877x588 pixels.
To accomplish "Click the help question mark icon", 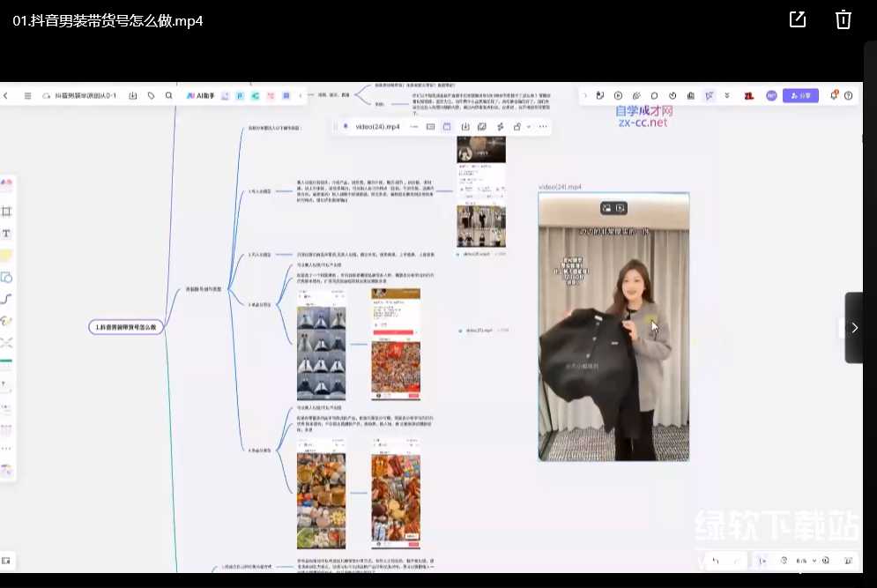I will coord(848,95).
